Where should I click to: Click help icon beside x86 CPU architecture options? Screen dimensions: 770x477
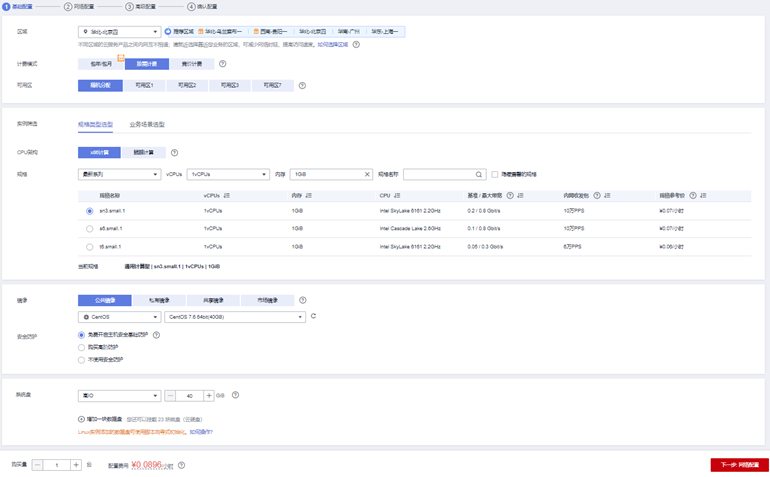tap(174, 153)
